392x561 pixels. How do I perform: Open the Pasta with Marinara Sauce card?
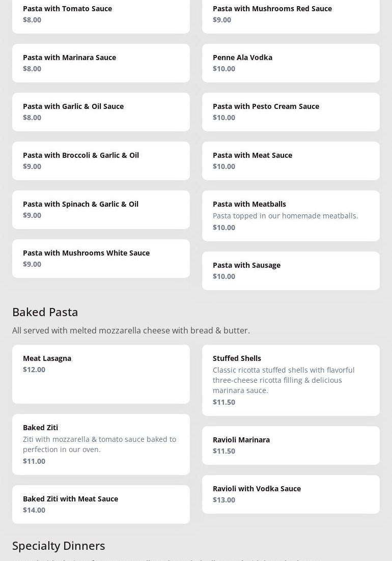[101, 63]
